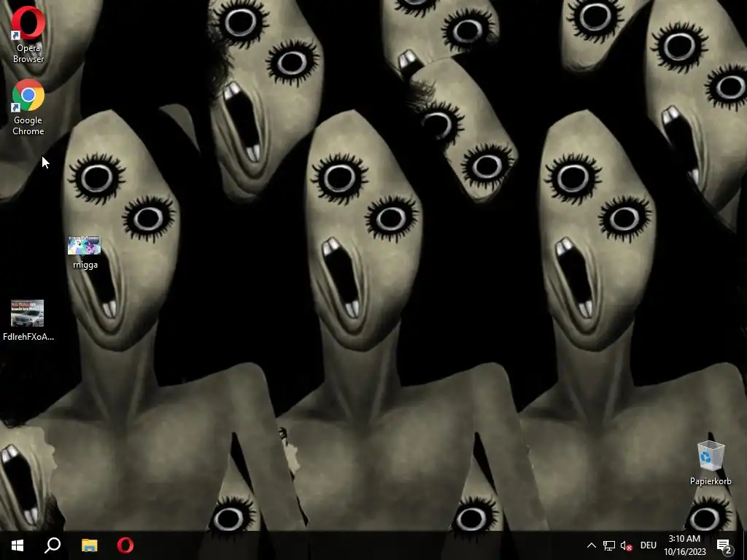Launch Opera from the taskbar

click(125, 545)
